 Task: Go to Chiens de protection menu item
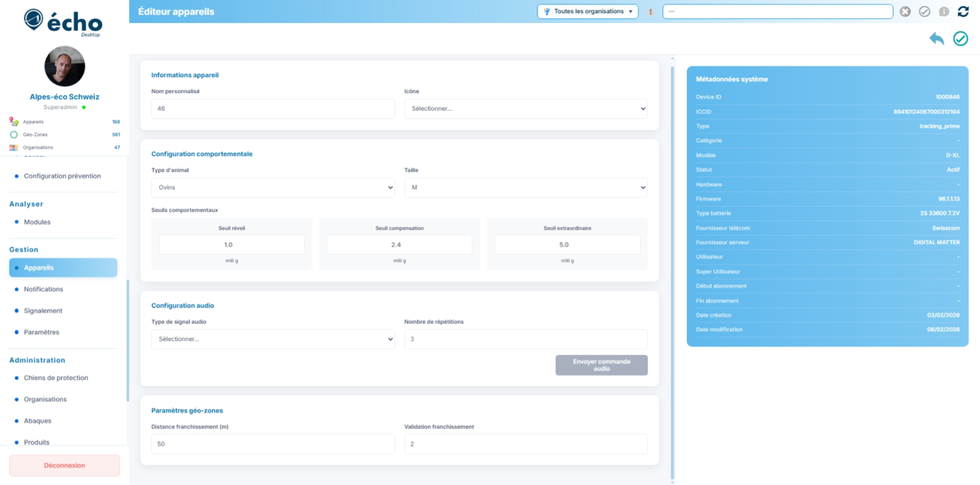click(x=56, y=378)
